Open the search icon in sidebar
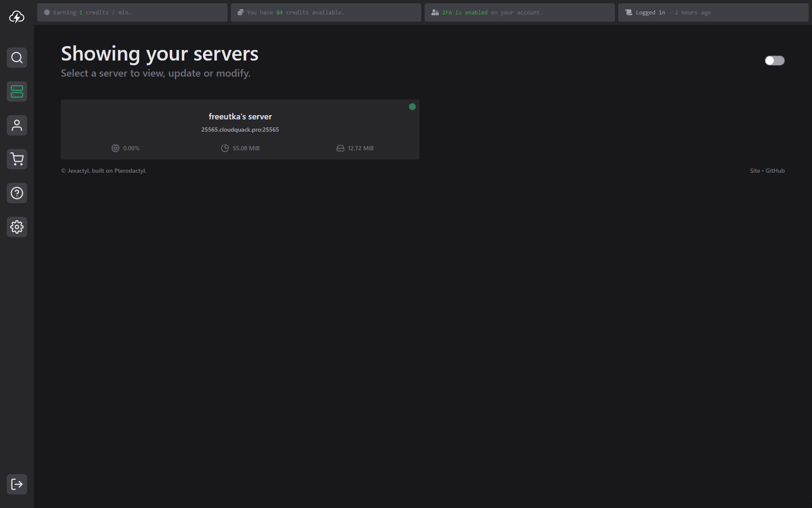Viewport: 812px width, 508px height. tap(17, 58)
